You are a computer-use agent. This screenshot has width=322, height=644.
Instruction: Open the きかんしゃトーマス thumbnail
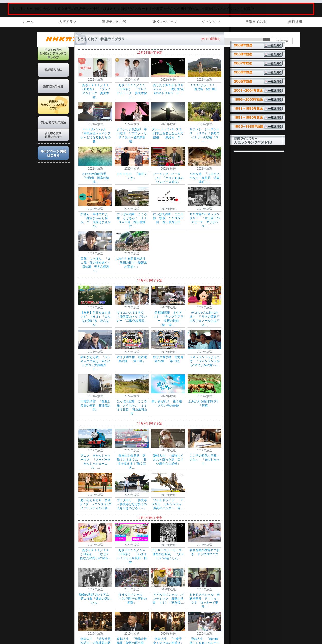pyautogui.click(x=95, y=438)
